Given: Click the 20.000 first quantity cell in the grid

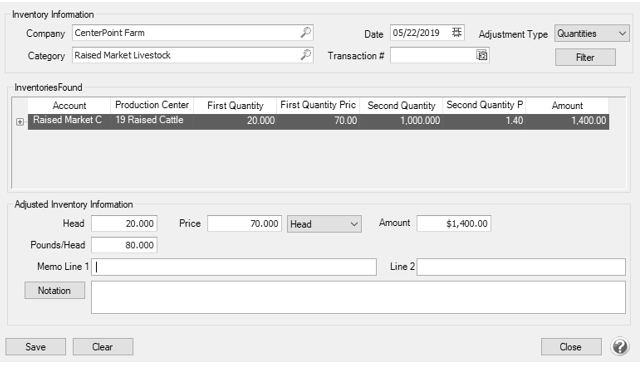Looking at the screenshot, I should 235,121.
